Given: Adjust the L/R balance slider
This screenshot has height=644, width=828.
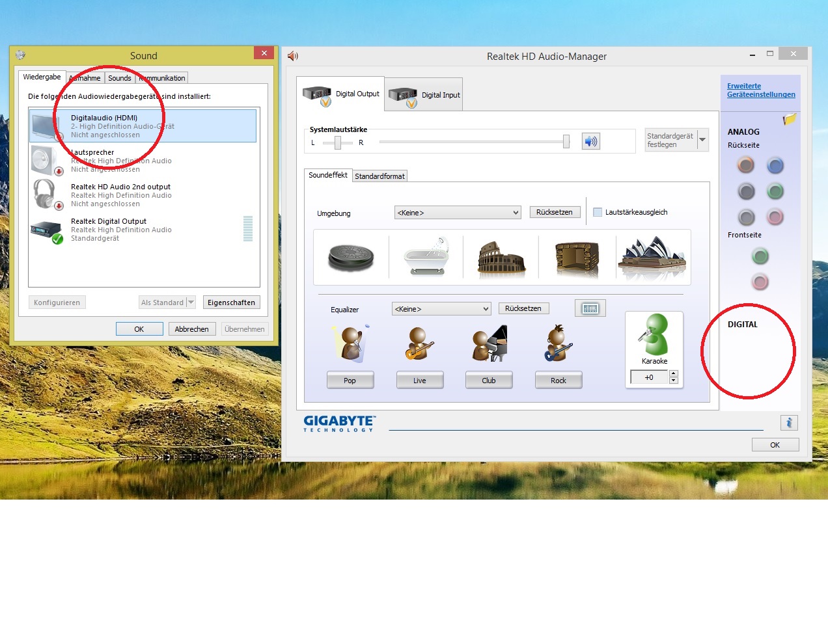Looking at the screenshot, I should click(338, 142).
